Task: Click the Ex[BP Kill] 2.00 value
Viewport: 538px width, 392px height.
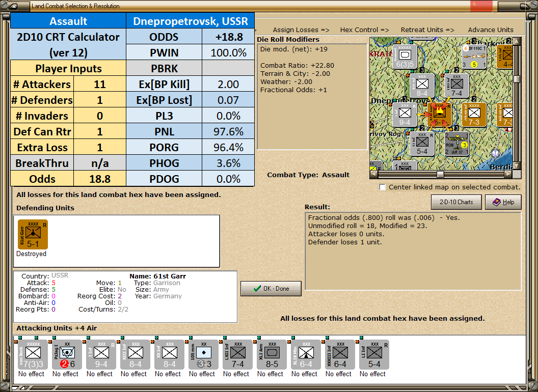Action: pos(228,85)
